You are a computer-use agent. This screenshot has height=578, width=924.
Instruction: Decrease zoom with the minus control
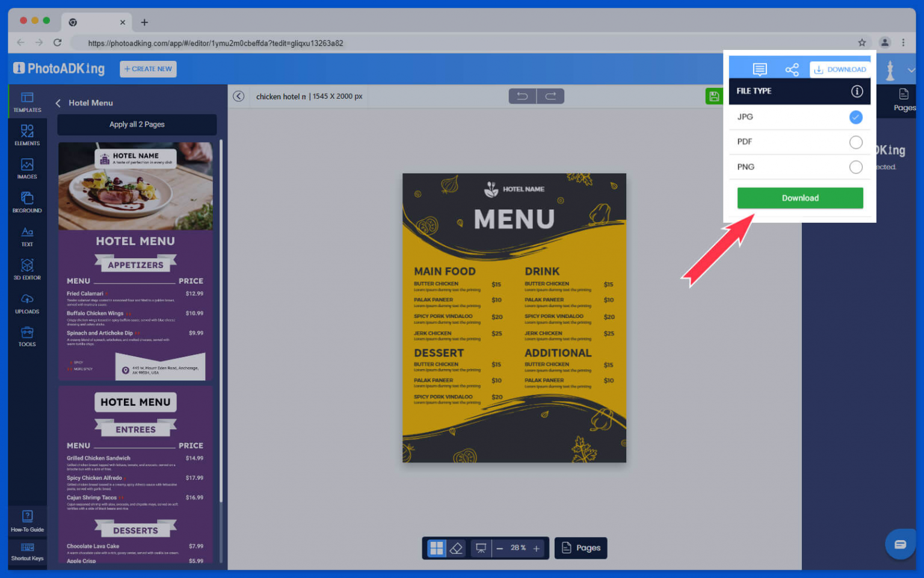click(500, 548)
